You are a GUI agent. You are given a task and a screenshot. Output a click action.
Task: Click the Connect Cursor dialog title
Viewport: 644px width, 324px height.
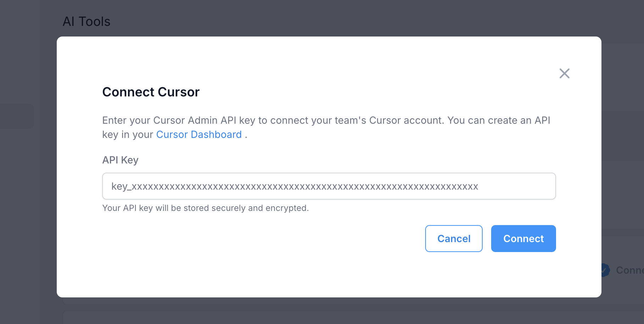(151, 92)
